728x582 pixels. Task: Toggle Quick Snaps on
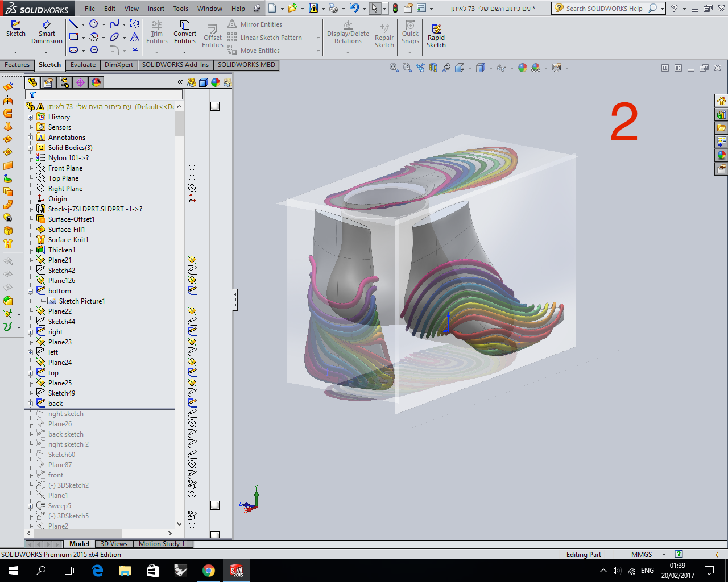tap(409, 32)
